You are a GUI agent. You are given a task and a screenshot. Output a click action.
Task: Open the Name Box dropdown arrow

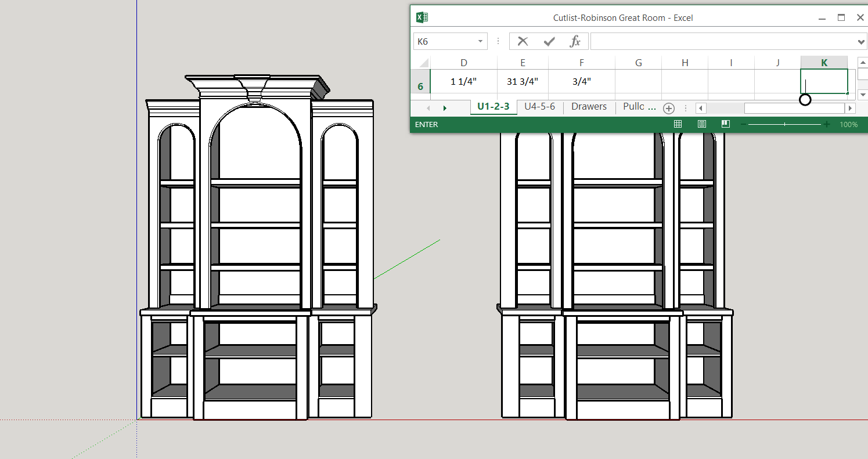coord(480,41)
